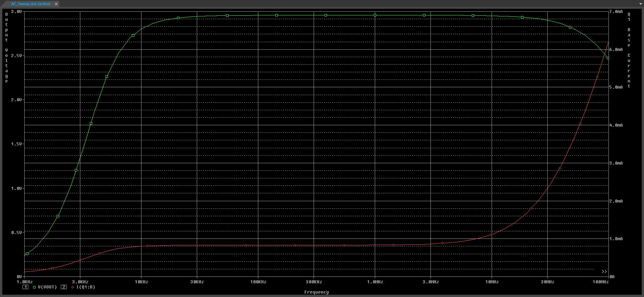Click the 7.0mA label on right axis
Viewport: 644px width, 297px height.
click(x=616, y=12)
